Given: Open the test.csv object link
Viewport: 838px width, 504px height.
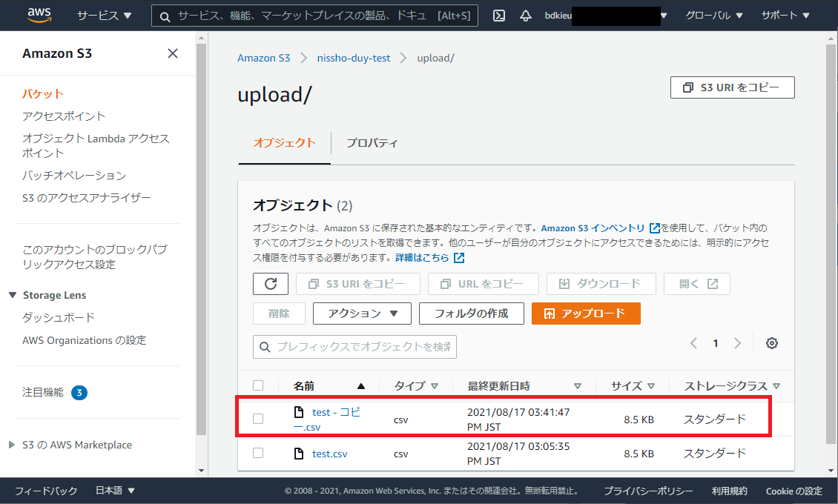Looking at the screenshot, I should (x=330, y=454).
